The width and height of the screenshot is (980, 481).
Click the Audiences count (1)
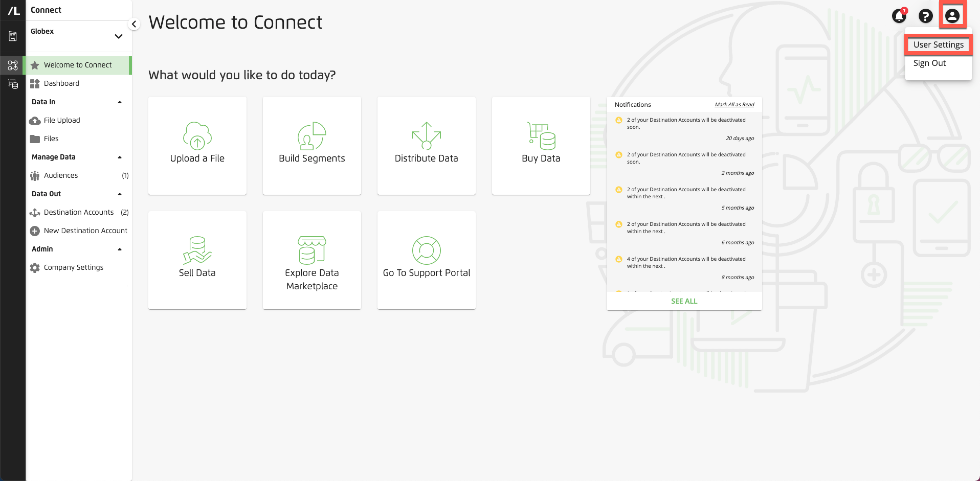(x=125, y=176)
